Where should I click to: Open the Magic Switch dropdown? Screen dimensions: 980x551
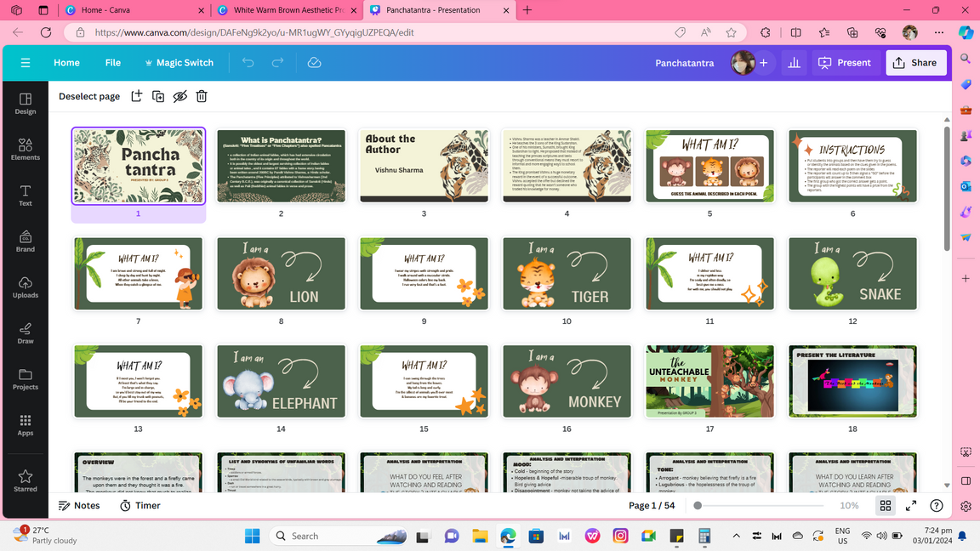pos(179,63)
